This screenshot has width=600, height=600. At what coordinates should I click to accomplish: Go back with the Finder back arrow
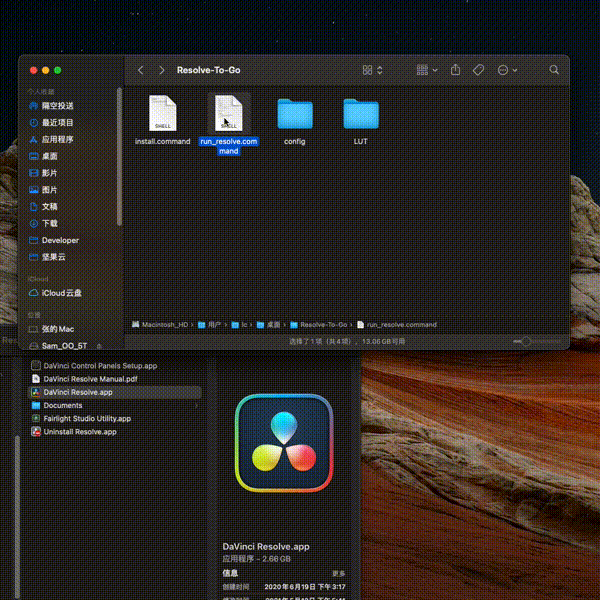pyautogui.click(x=141, y=70)
